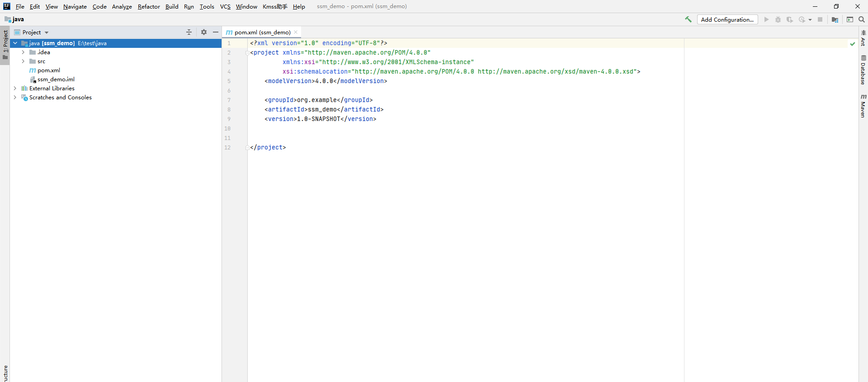Open the Build menu
868x382 pixels.
point(172,6)
